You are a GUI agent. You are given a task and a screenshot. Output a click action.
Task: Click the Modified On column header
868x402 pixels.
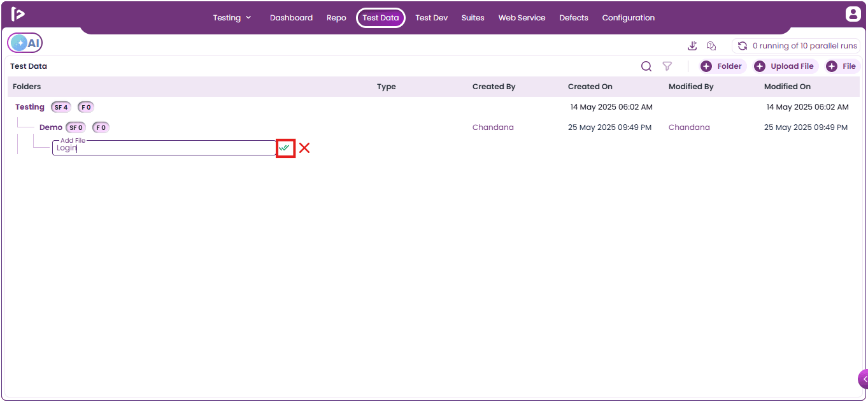click(788, 87)
